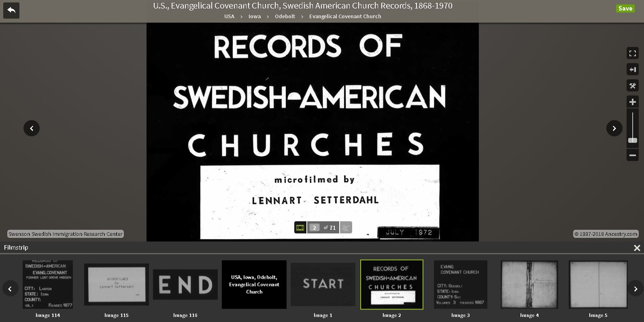This screenshot has width=644, height=322.
Task: Click the zoom slider handle
Action: (x=632, y=140)
